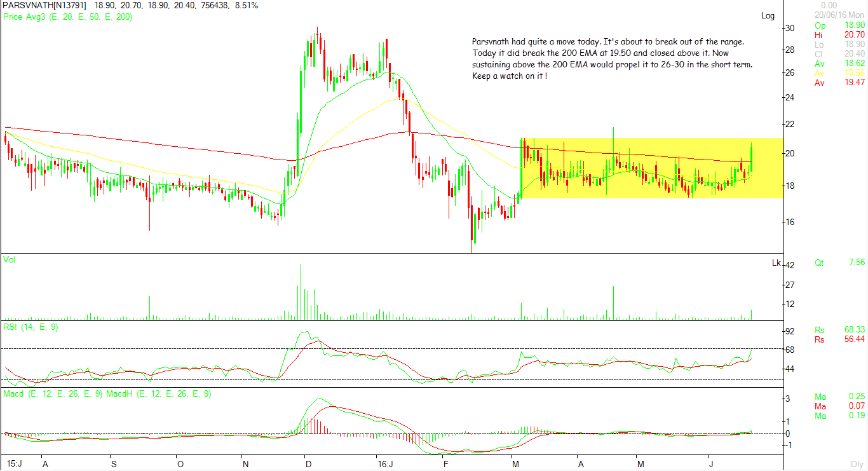Click the S month axis label
868x471 pixels.
112,464
